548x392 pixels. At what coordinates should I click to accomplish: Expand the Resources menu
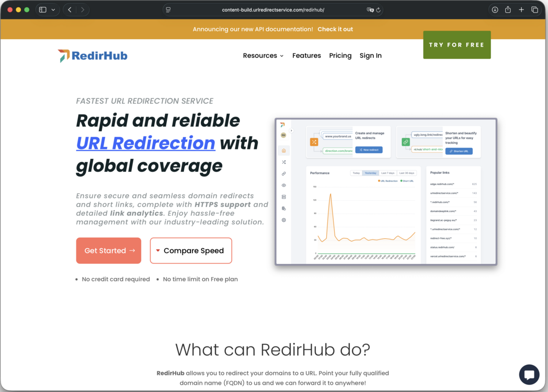263,55
